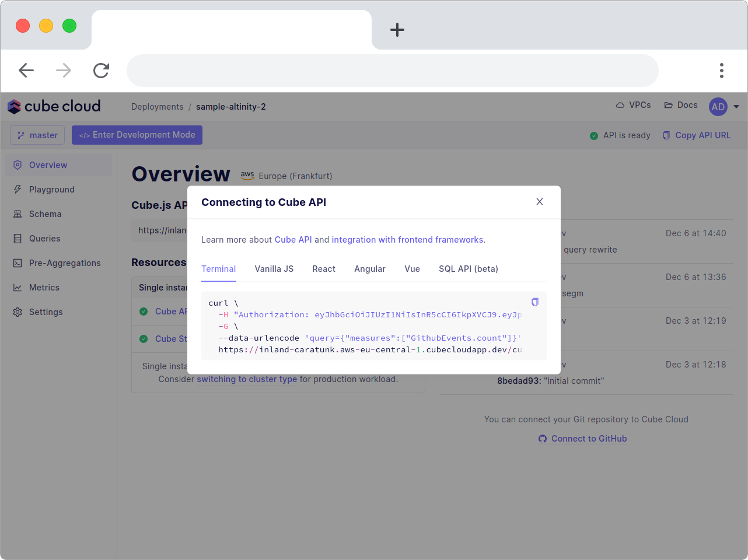Click Copy API URL

tap(697, 135)
